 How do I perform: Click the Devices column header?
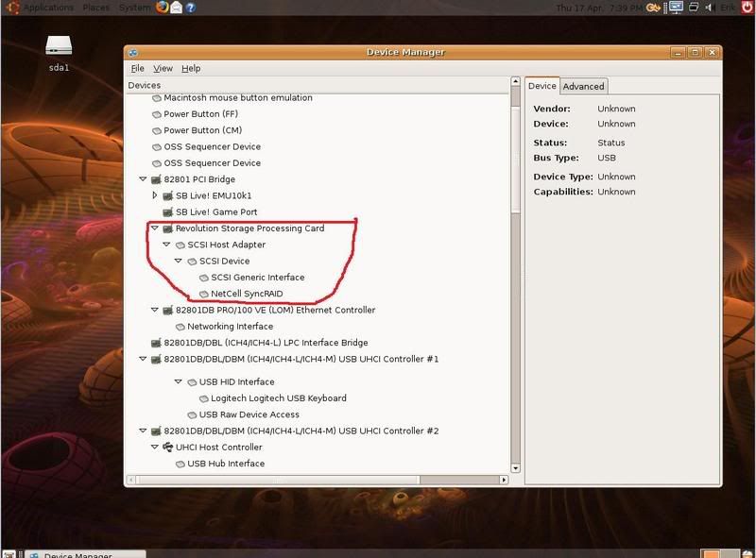tap(318, 85)
